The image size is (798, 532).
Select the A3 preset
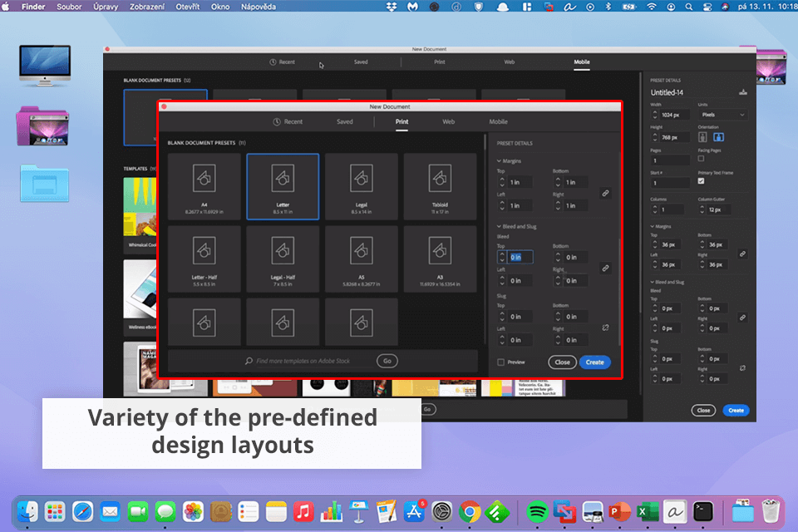click(441, 259)
